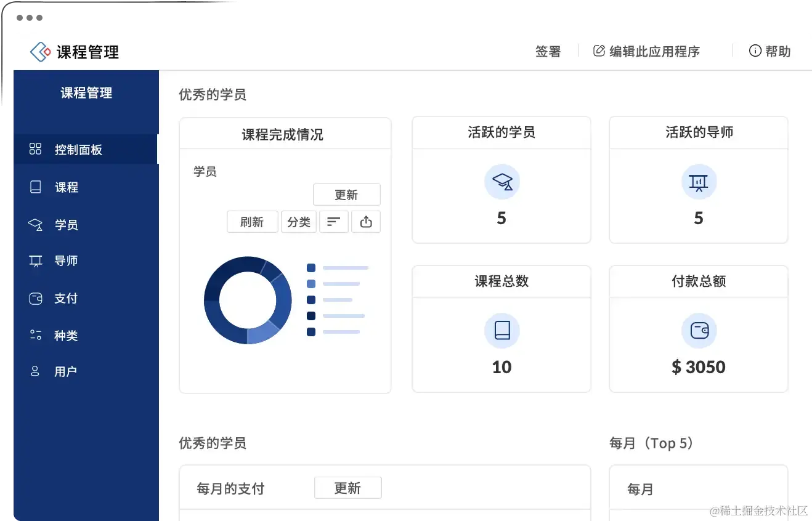This screenshot has height=521, width=812.
Task: Click the 分类 button
Action: coord(299,222)
